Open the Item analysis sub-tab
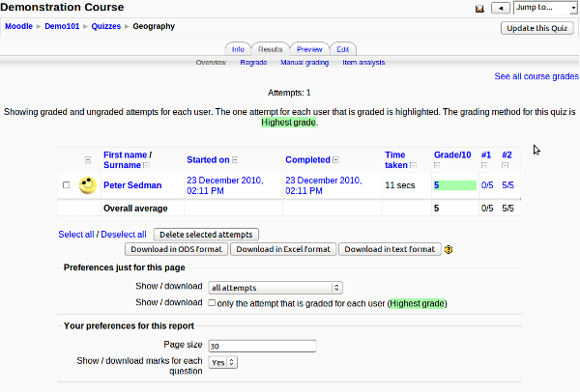The image size is (580, 392). [363, 62]
